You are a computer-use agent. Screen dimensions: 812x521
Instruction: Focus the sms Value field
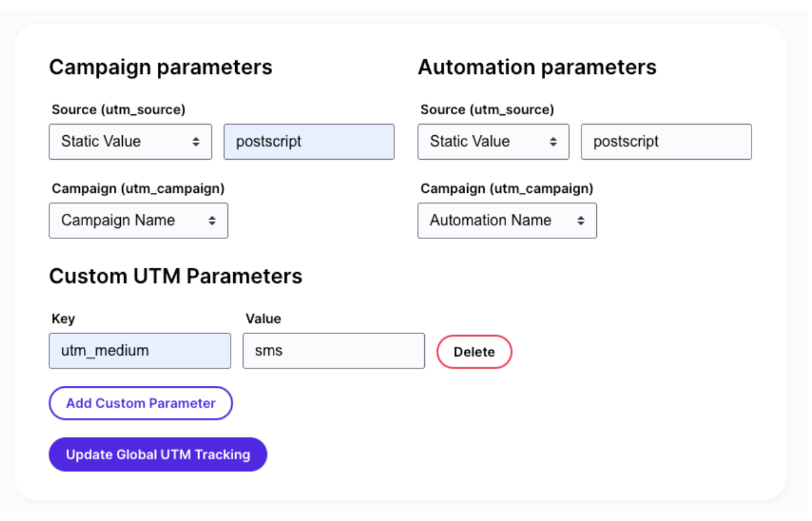pyautogui.click(x=334, y=351)
